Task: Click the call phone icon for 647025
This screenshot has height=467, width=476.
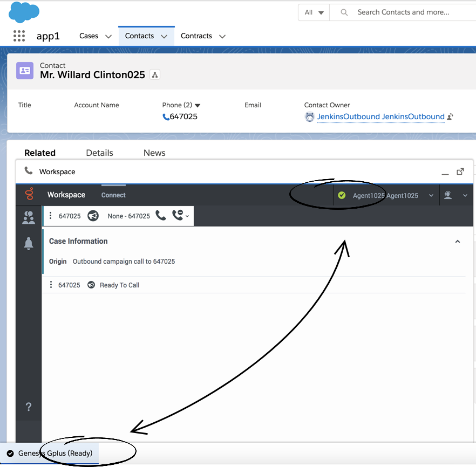Action: point(160,216)
